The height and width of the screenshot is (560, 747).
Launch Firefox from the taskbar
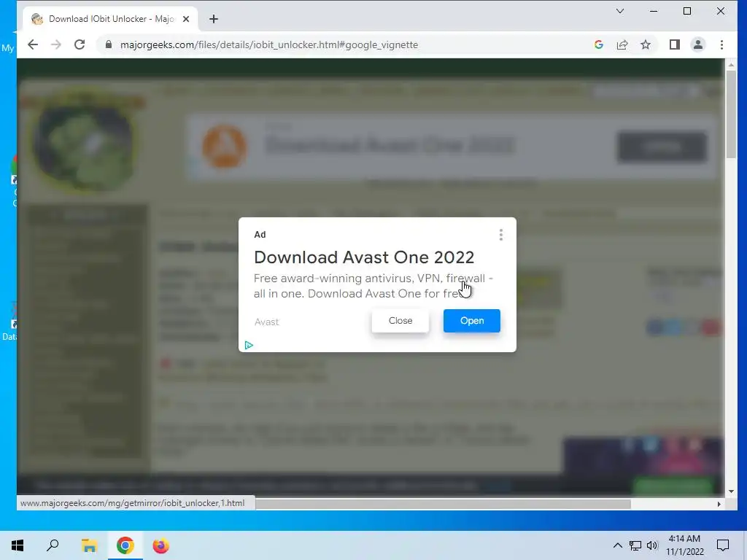pyautogui.click(x=161, y=545)
